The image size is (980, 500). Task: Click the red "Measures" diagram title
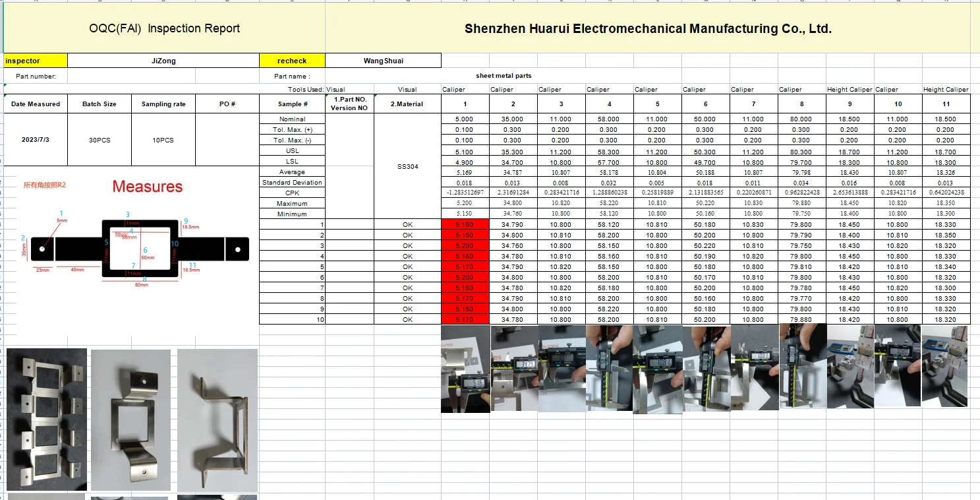pos(148,187)
